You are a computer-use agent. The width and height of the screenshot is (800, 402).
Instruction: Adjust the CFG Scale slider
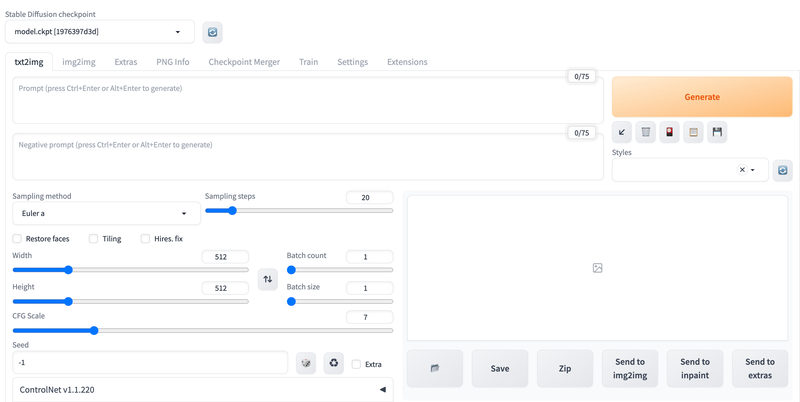tap(203, 331)
